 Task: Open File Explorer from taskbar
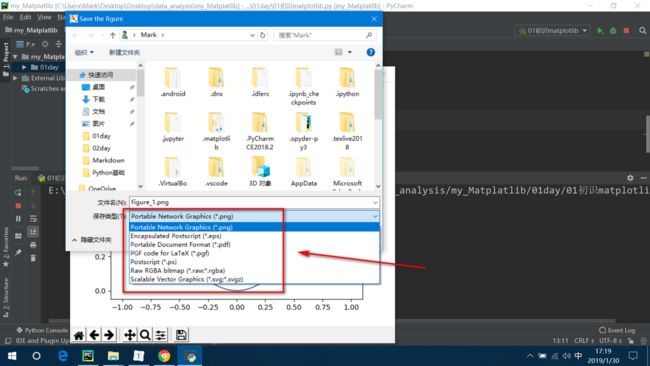tap(113, 356)
